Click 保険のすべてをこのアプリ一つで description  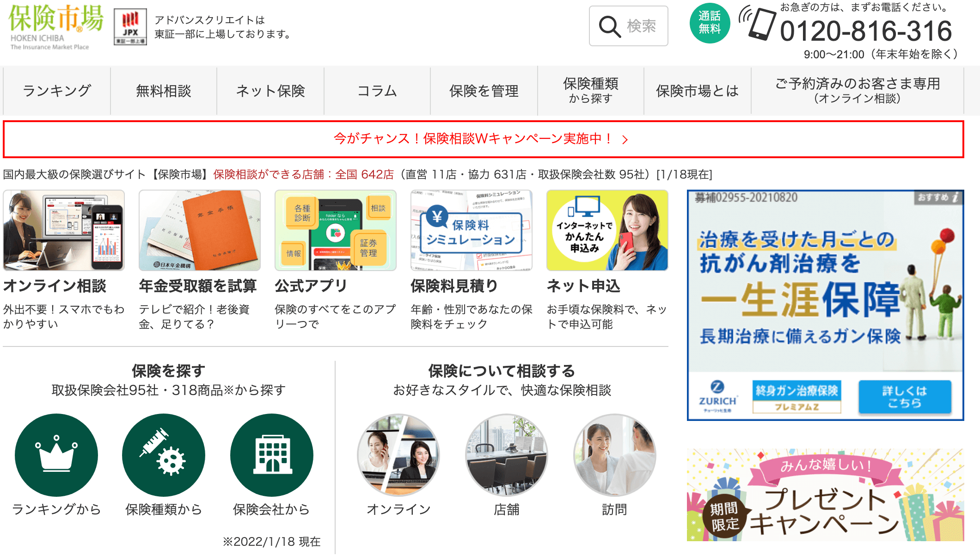[336, 316]
